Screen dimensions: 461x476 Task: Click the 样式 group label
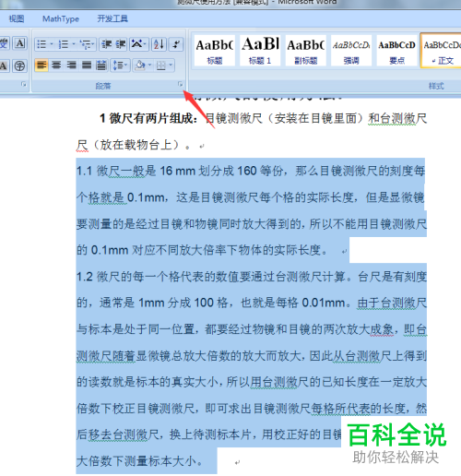tap(436, 86)
